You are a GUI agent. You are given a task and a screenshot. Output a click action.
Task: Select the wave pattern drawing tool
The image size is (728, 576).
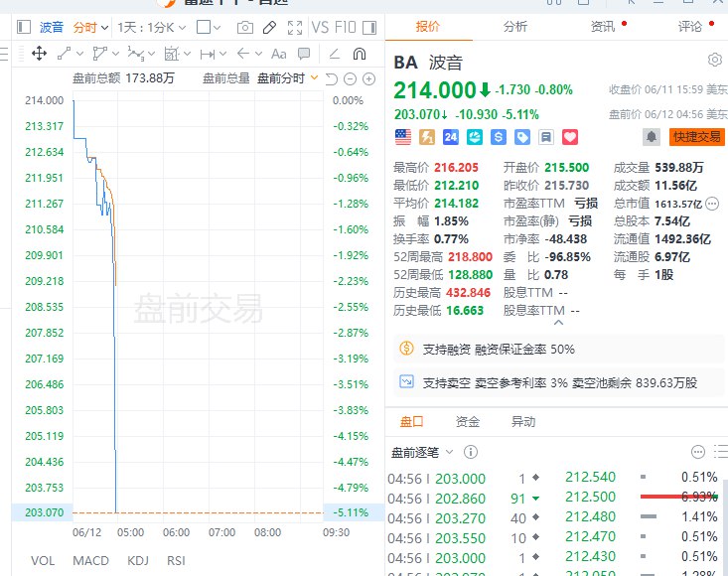[x=136, y=54]
